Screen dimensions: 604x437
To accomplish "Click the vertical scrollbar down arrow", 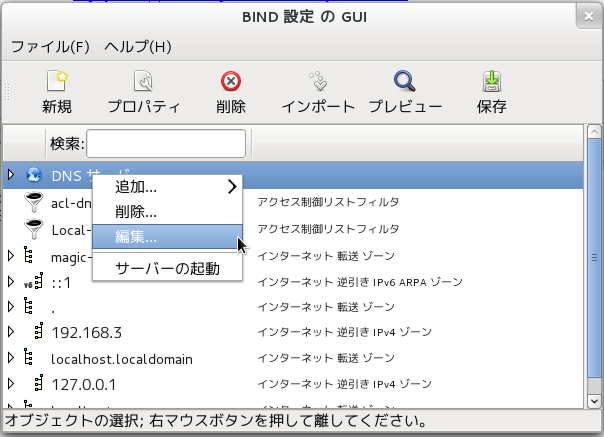I will 594,401.
